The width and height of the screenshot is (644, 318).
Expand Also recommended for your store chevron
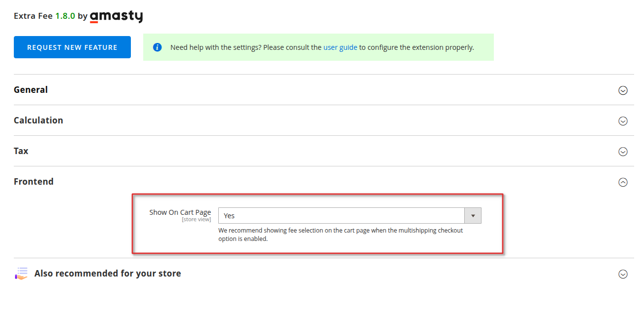pos(623,274)
